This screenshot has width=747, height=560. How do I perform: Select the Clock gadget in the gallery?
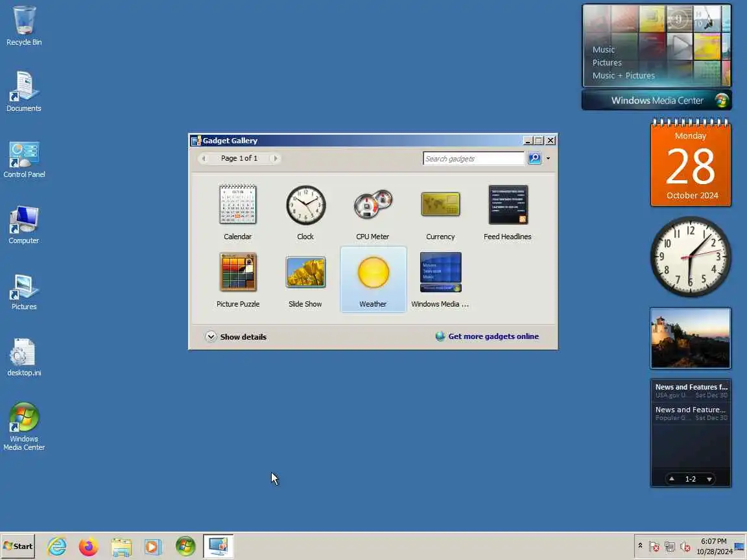click(x=305, y=213)
